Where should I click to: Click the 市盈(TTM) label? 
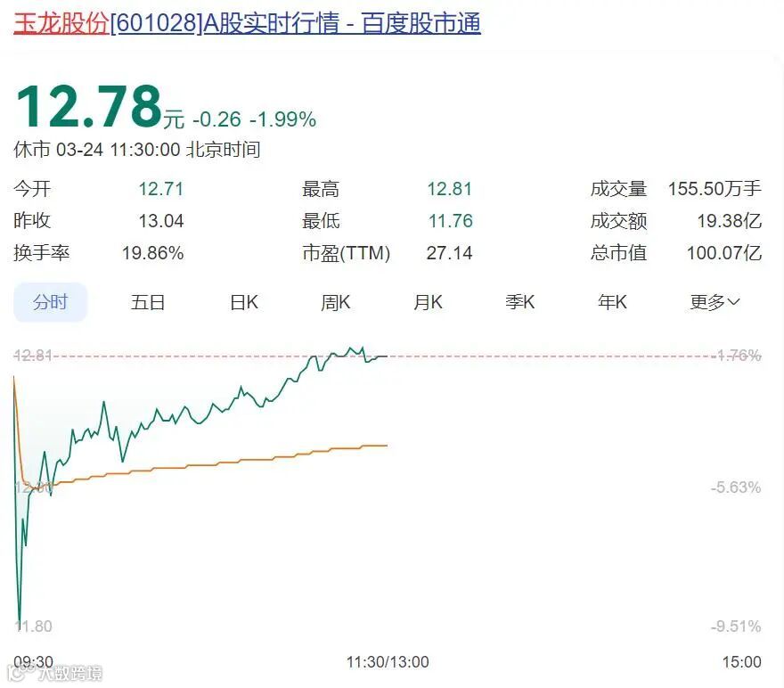coord(346,253)
